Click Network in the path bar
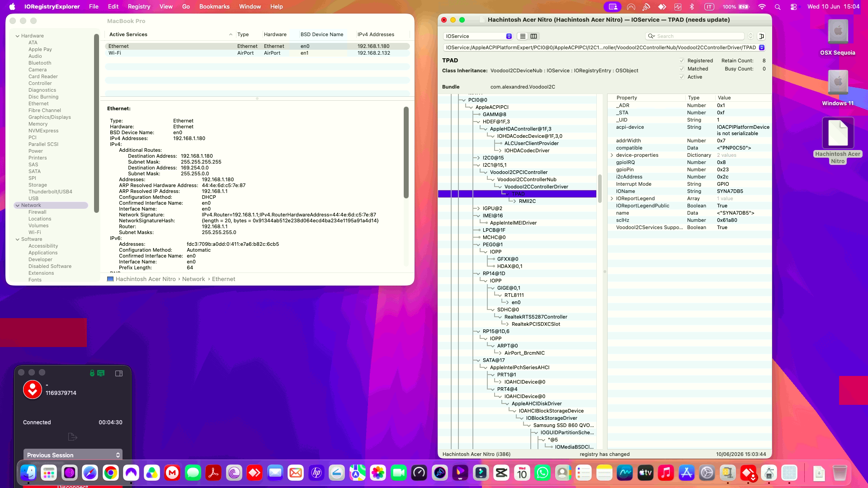The image size is (868, 488). click(x=193, y=279)
